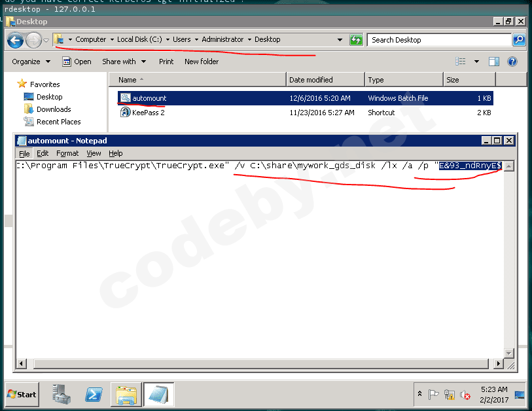The width and height of the screenshot is (532, 411).
Task: Click Notepad's vertical scrollbar down arrow
Action: 508,353
